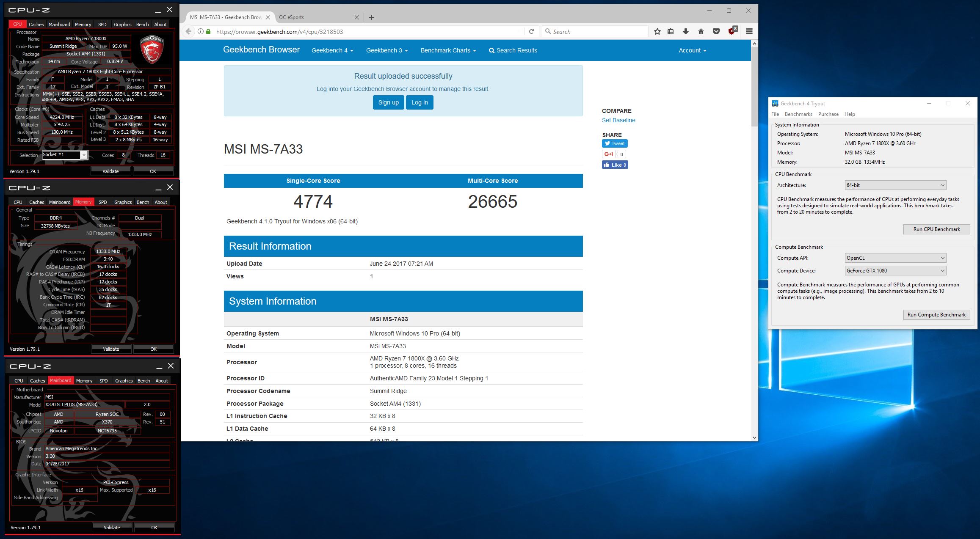
Task: Click OK in the middle CPU-Z Memory window
Action: [x=154, y=349]
